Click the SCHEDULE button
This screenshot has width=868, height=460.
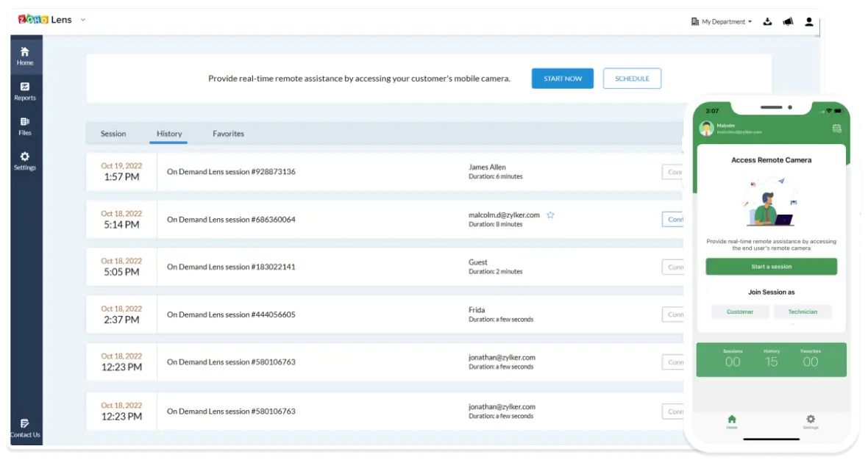(x=632, y=79)
